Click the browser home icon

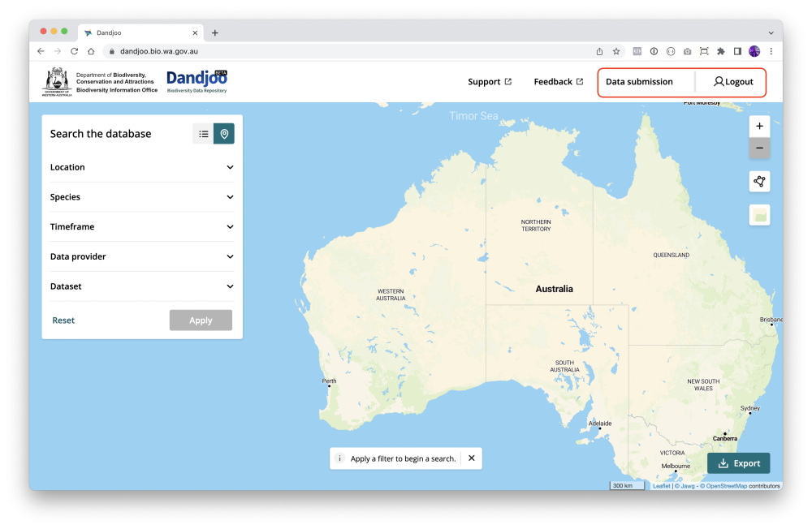[91, 51]
